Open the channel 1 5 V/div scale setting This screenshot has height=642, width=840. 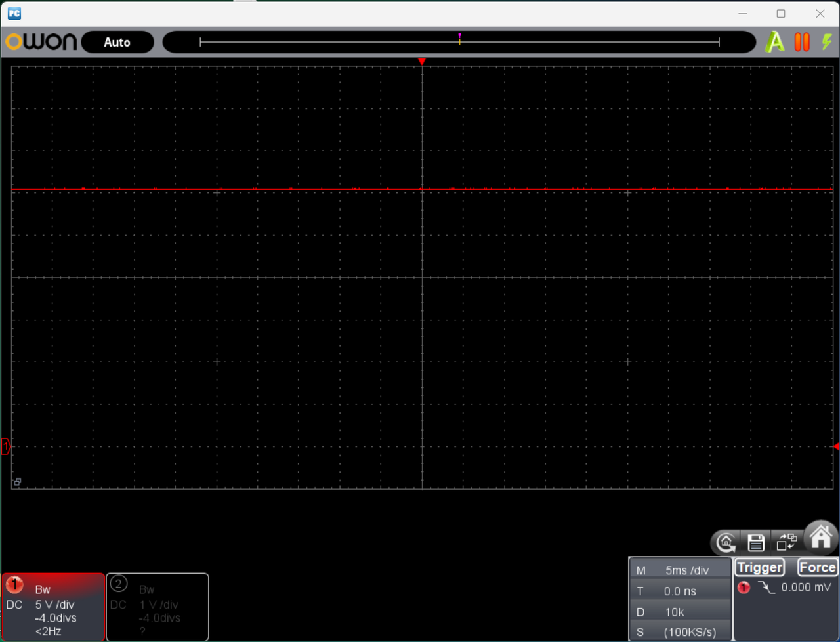(54, 605)
